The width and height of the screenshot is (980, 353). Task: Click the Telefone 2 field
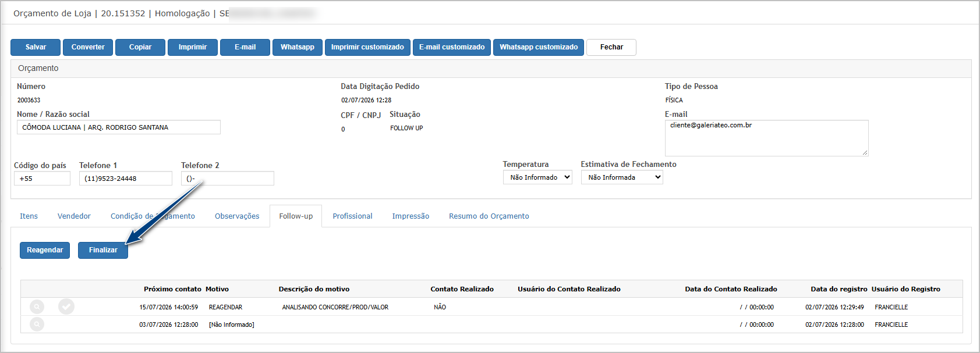click(x=228, y=179)
